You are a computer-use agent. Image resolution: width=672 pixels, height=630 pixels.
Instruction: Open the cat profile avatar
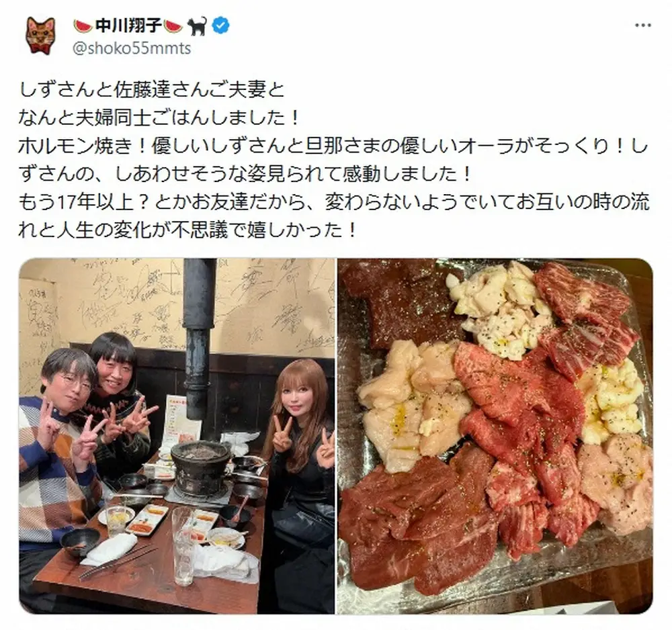pos(41,35)
